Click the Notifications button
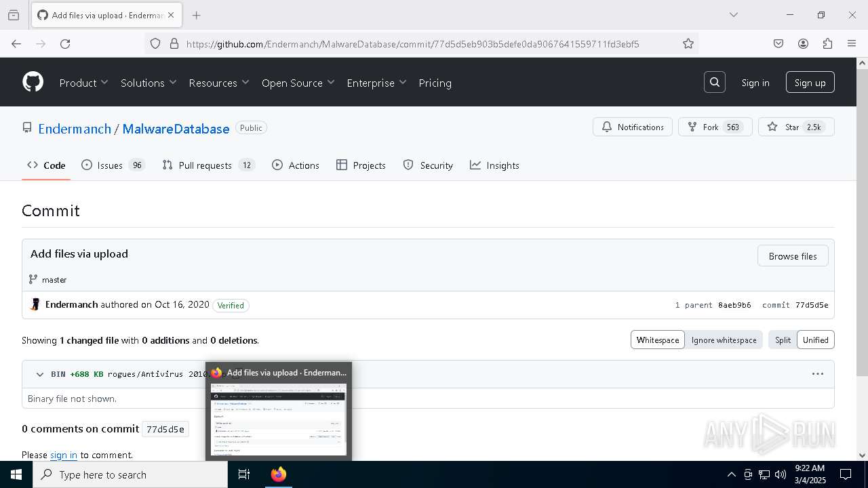The width and height of the screenshot is (868, 488). click(633, 127)
